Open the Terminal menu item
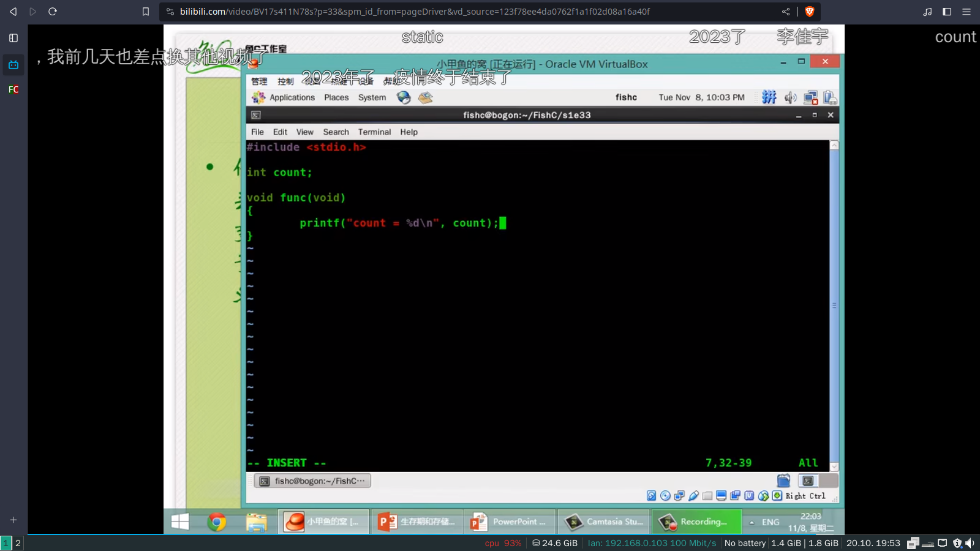Image resolution: width=980 pixels, height=551 pixels. (374, 132)
